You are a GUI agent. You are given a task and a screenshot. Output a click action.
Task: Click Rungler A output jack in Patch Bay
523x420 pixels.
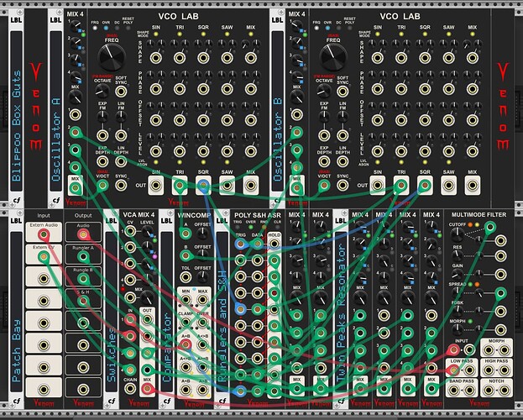pyautogui.click(x=83, y=257)
